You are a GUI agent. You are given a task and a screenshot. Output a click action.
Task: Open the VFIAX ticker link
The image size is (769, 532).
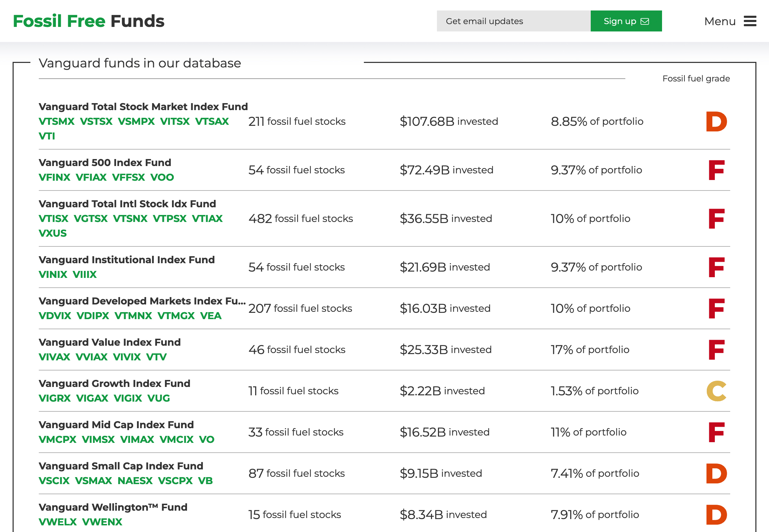point(91,177)
